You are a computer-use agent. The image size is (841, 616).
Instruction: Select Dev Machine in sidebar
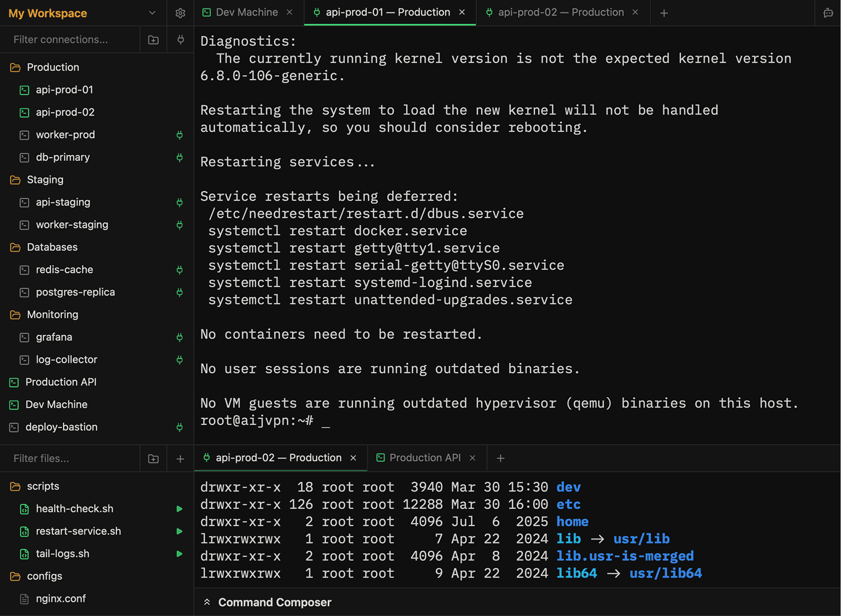(97, 404)
